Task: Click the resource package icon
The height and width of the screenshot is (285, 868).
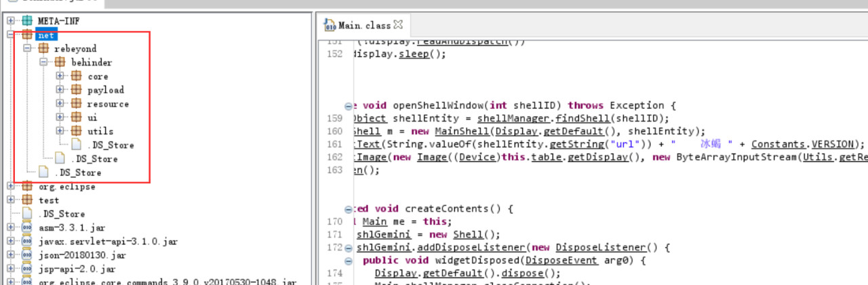Action: (76, 104)
